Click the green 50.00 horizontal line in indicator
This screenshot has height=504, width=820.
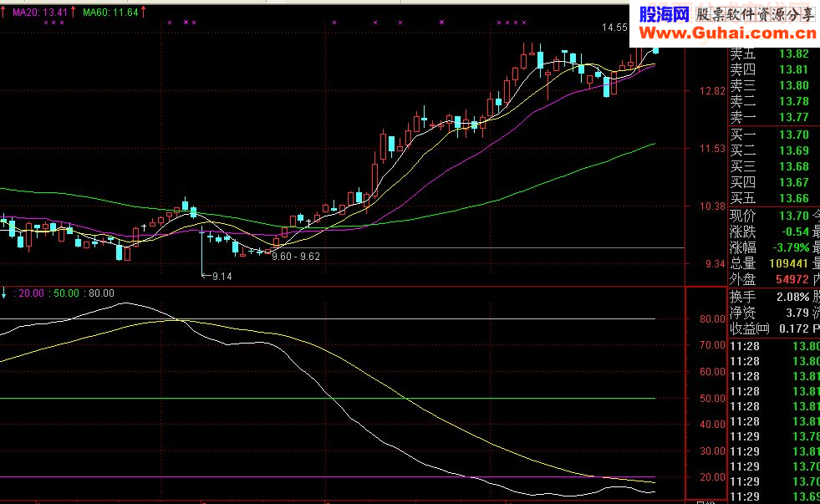point(328,399)
